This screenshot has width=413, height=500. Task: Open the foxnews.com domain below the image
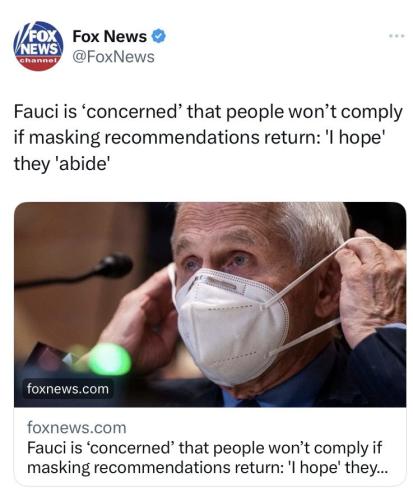(x=77, y=428)
